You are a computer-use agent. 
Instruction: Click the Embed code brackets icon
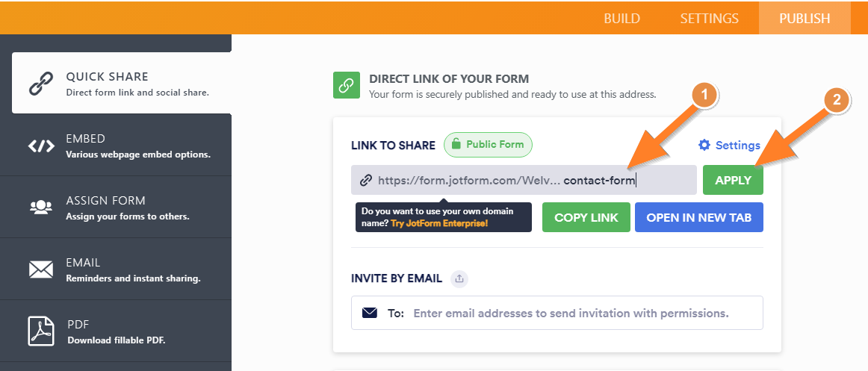point(41,146)
